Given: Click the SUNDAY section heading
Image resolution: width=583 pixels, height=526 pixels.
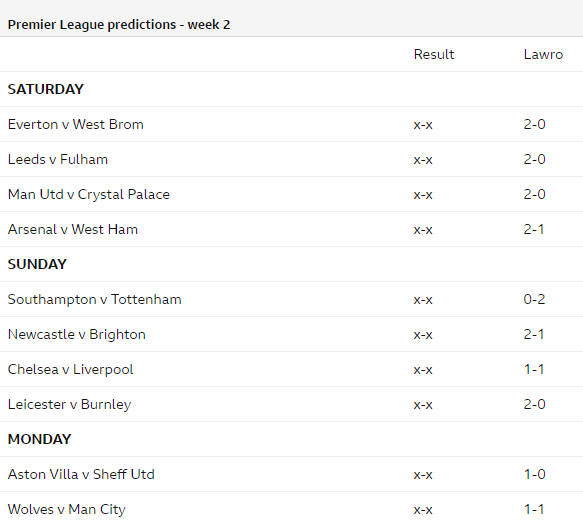Looking at the screenshot, I should (37, 264).
